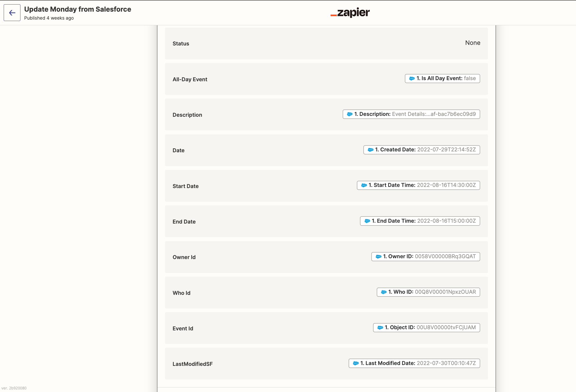Click the LastModifiedSF field label
This screenshot has width=576, height=392.
tap(192, 364)
